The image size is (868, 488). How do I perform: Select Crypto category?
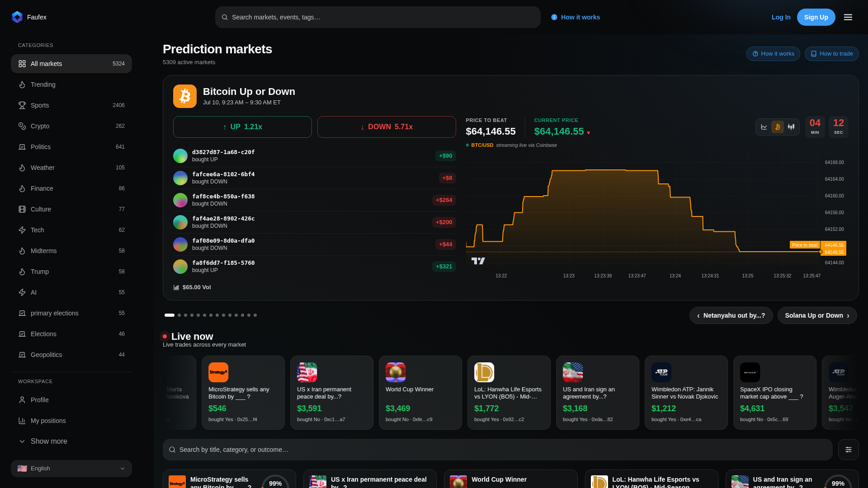71,126
